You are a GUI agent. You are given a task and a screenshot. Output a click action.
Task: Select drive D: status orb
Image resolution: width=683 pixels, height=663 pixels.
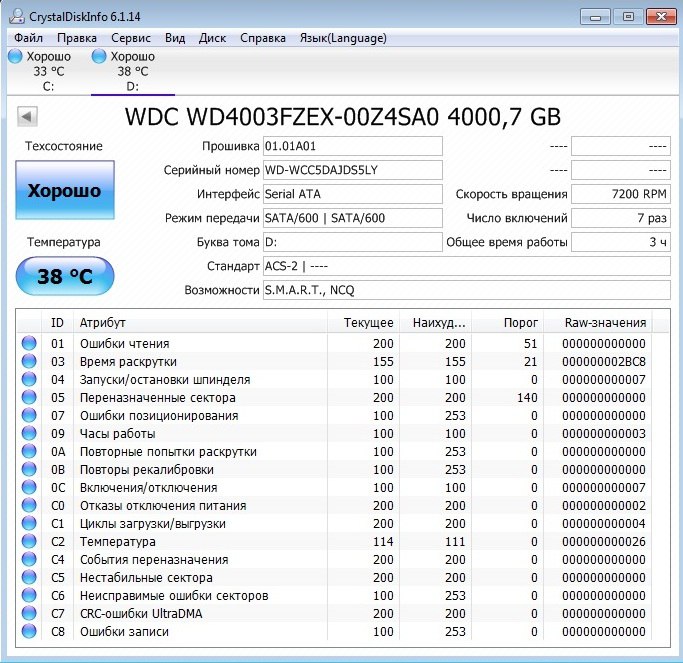[x=98, y=57]
